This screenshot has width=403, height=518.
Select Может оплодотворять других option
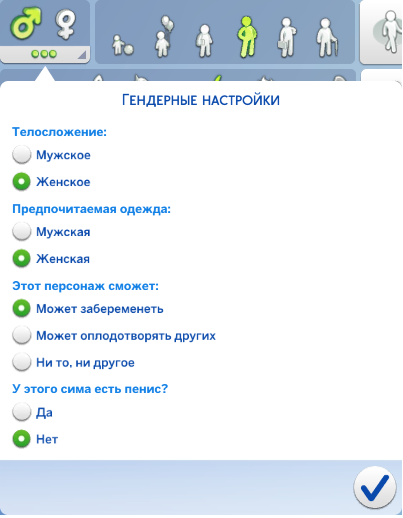[21, 335]
